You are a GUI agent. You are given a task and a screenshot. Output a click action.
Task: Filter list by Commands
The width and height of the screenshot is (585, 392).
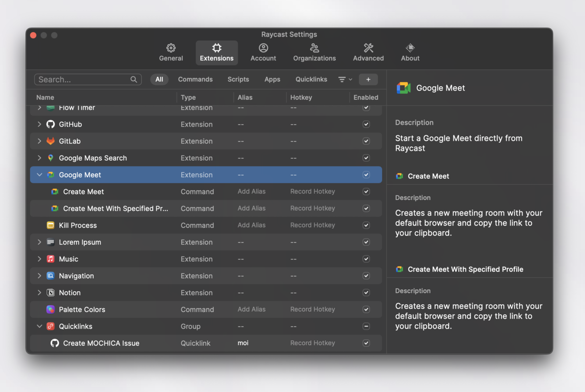[x=195, y=79]
